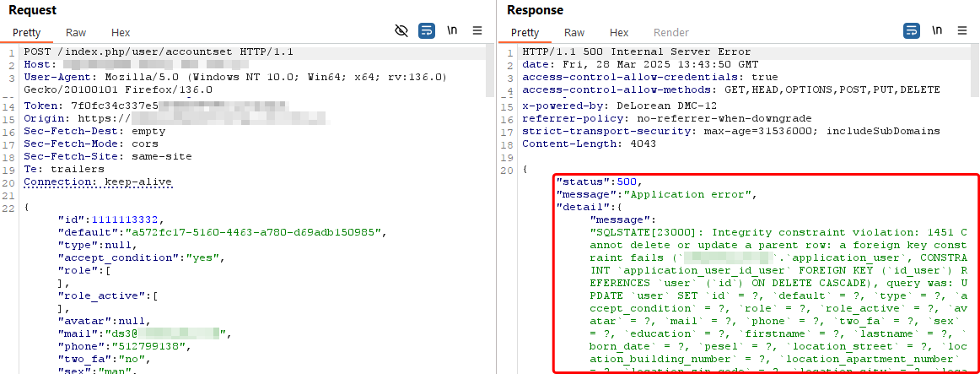Show newline characters in Response panel
This screenshot has height=374, width=980.
coord(937,30)
